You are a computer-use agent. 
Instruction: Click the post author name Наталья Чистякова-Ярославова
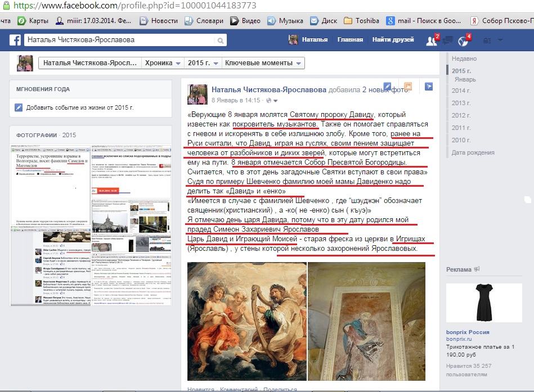point(269,90)
